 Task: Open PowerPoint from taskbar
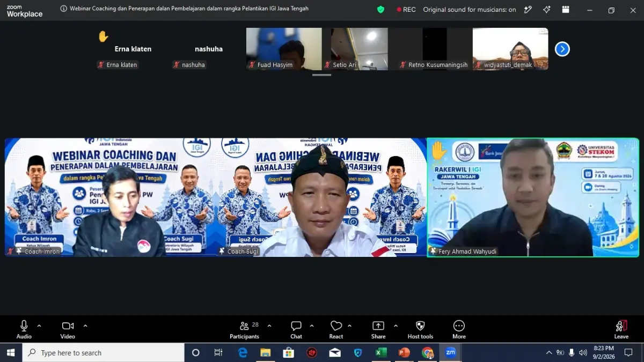pyautogui.click(x=404, y=352)
